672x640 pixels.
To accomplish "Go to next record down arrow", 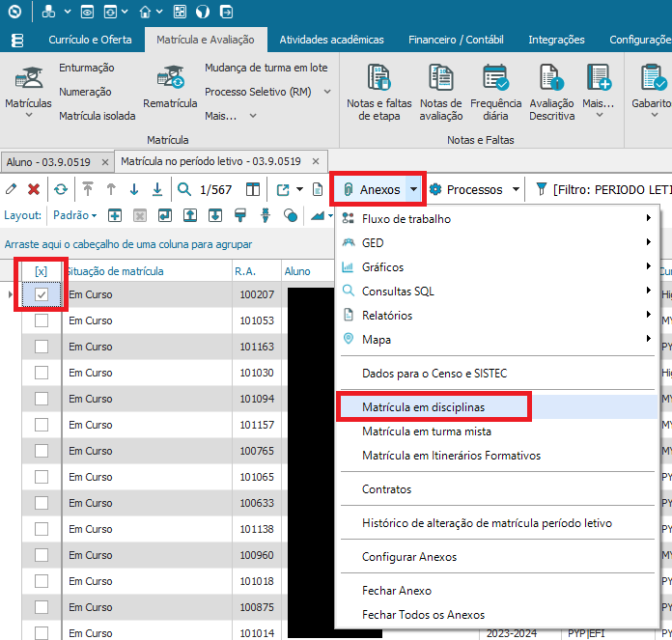I will pyautogui.click(x=134, y=189).
